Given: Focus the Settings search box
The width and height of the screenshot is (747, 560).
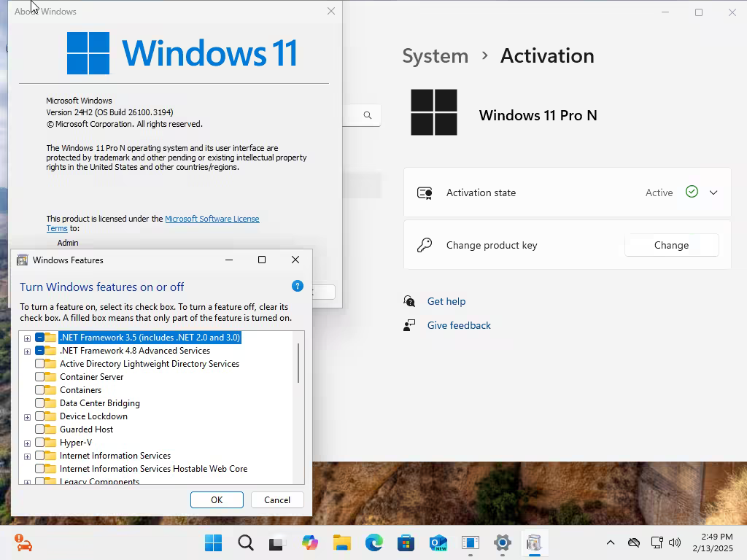Looking at the screenshot, I should click(x=361, y=115).
